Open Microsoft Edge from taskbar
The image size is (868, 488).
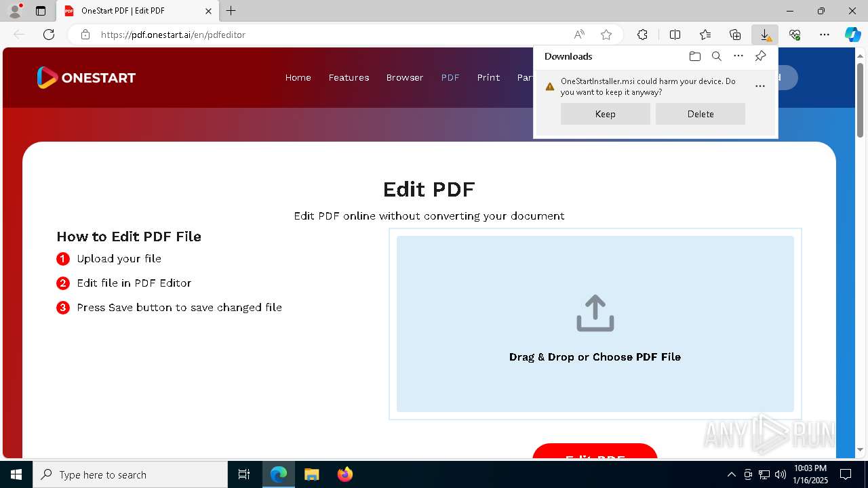(279, 474)
